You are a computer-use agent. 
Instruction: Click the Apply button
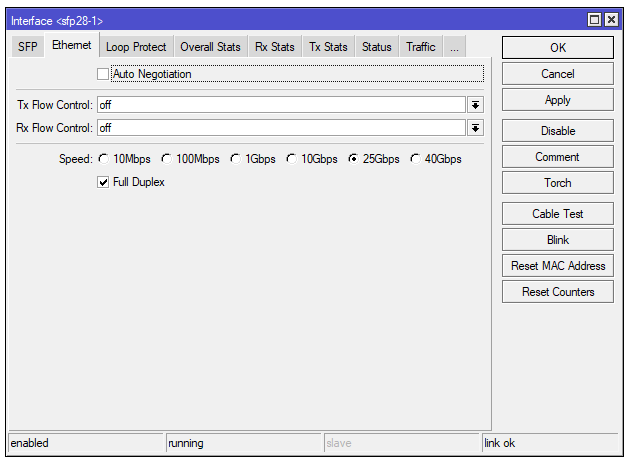tap(558, 100)
